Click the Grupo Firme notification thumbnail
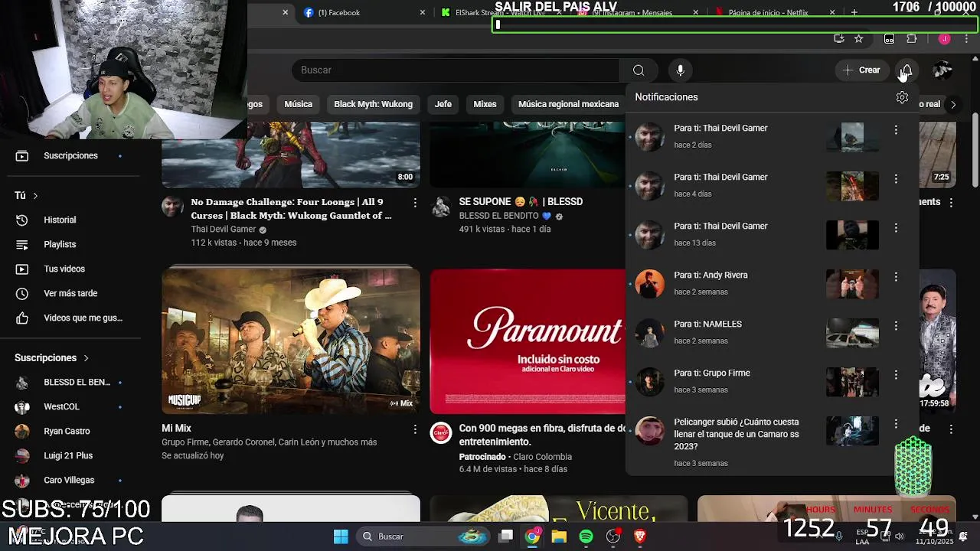 tap(852, 382)
